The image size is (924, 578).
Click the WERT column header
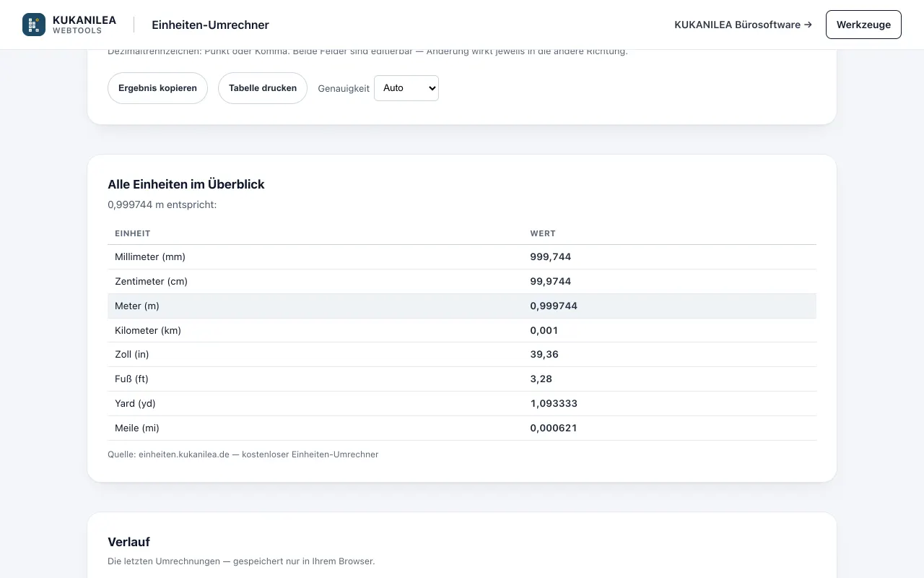pyautogui.click(x=543, y=233)
